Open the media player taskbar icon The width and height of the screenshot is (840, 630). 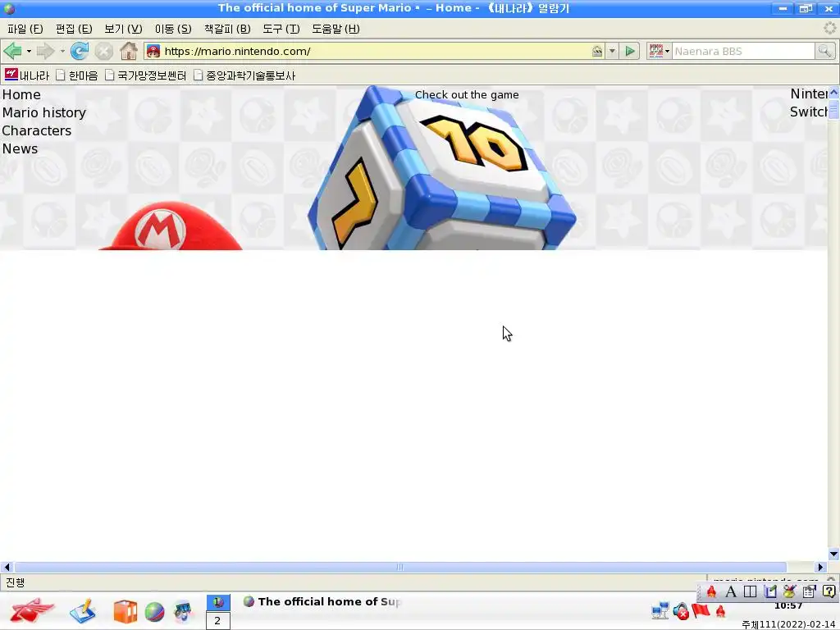(183, 612)
